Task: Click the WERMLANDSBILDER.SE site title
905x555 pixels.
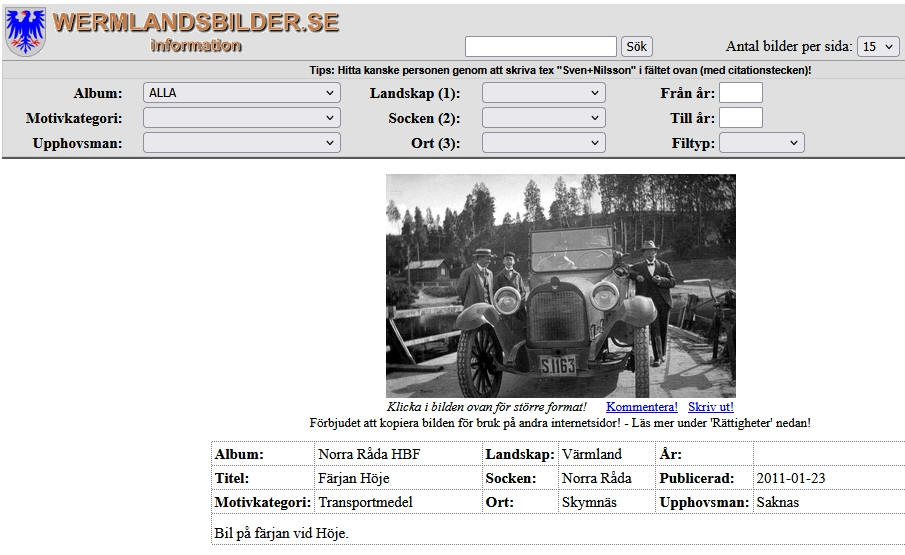Action: pos(196,23)
